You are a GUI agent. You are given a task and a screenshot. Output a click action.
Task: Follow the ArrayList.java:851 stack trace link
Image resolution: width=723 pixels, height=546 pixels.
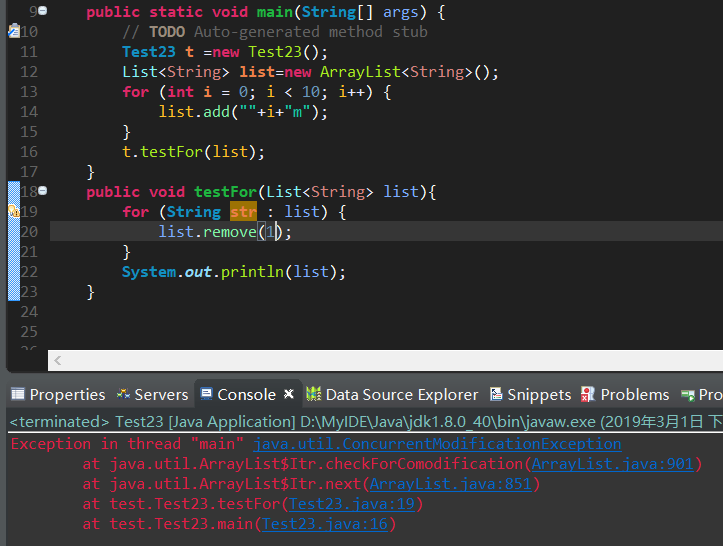pyautogui.click(x=450, y=484)
